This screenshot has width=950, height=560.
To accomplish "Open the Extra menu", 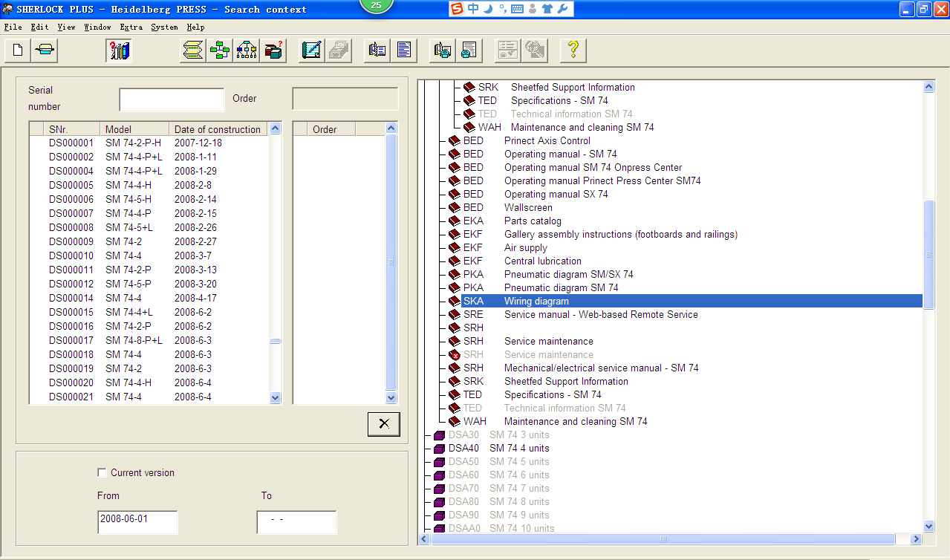I will [x=131, y=27].
